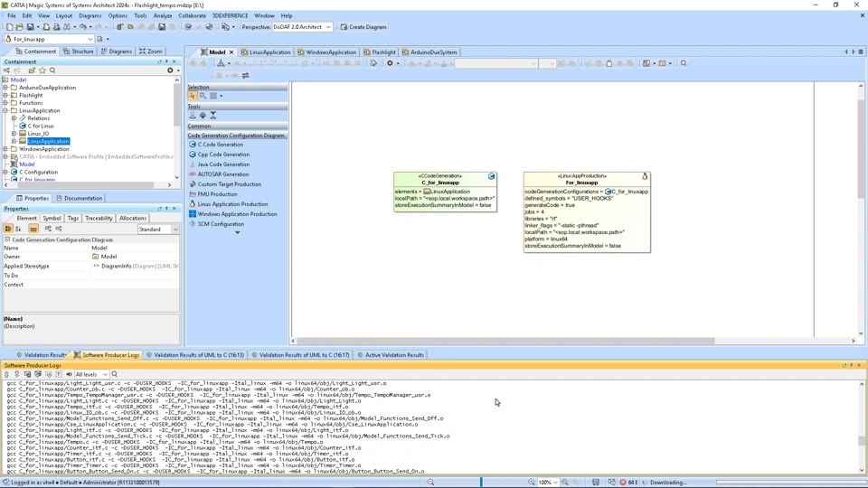Viewport: 868px width, 488px height.
Task: Open the For_linuxapp configuration dropdown
Action: point(49,39)
